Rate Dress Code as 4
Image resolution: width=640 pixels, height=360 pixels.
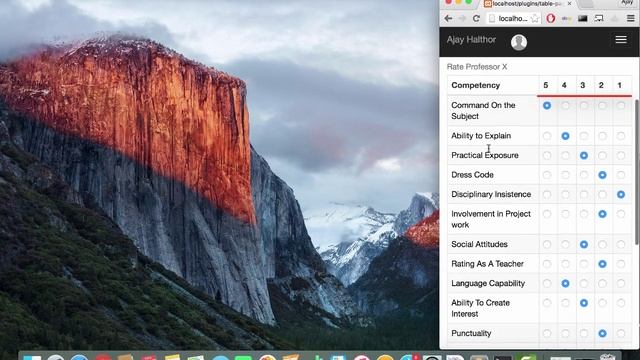pyautogui.click(x=565, y=175)
